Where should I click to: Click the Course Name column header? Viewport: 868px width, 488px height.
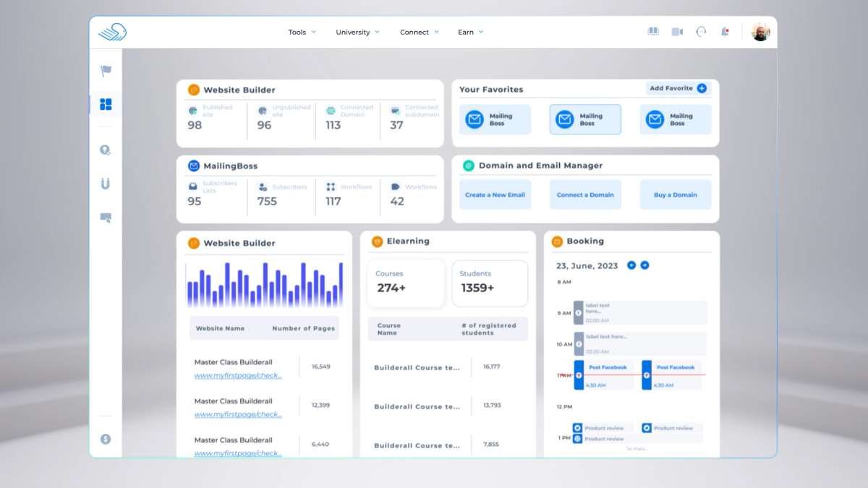[388, 329]
